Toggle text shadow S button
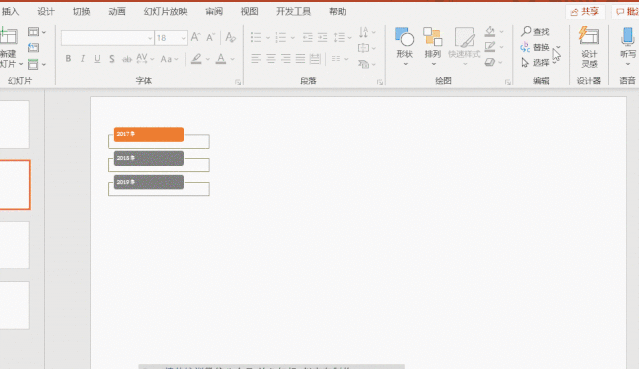 tap(112, 59)
